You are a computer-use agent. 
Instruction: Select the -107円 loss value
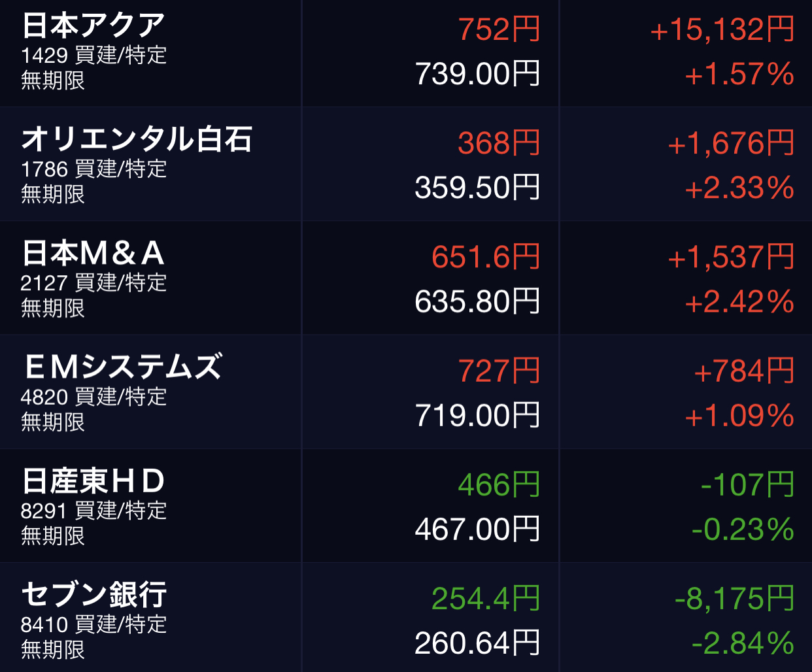pyautogui.click(x=747, y=484)
